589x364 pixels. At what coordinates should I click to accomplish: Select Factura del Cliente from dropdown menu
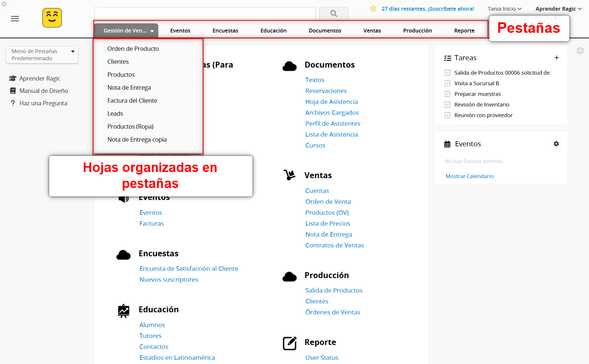[132, 101]
